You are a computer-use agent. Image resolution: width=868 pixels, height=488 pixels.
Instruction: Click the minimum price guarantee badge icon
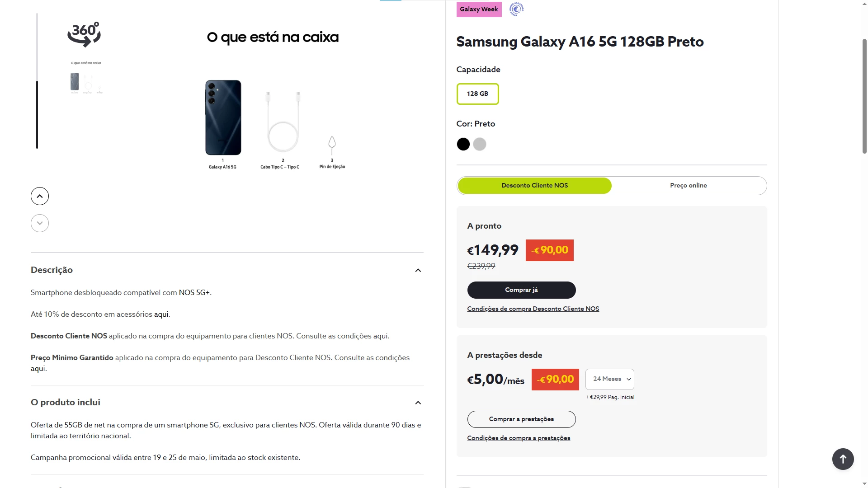click(x=516, y=9)
